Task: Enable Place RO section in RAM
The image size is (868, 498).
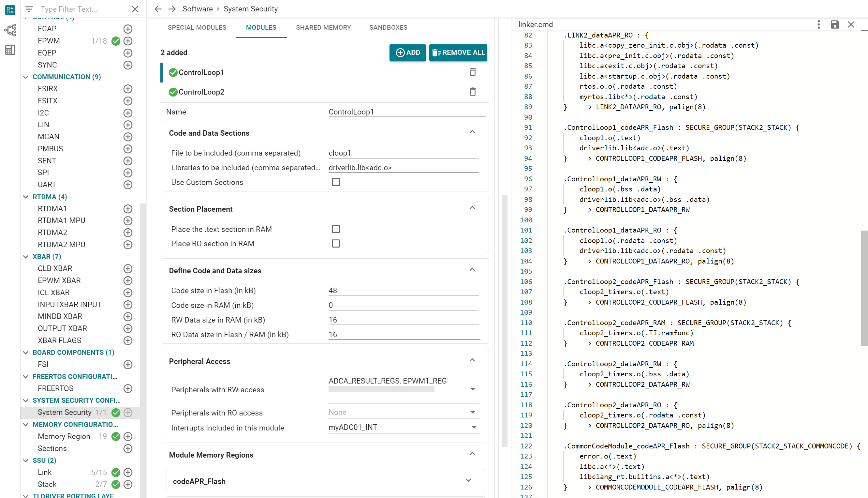Action: click(336, 243)
